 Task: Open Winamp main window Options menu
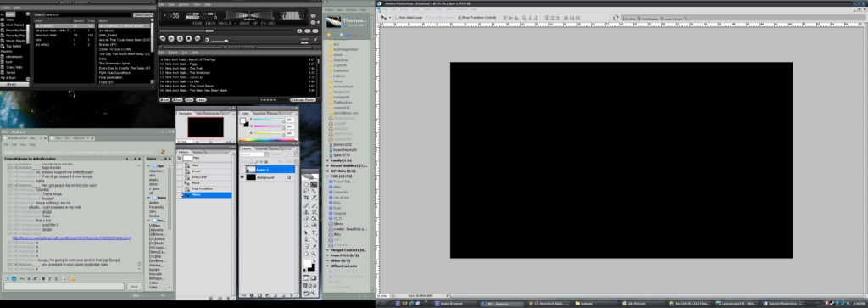[183, 4]
